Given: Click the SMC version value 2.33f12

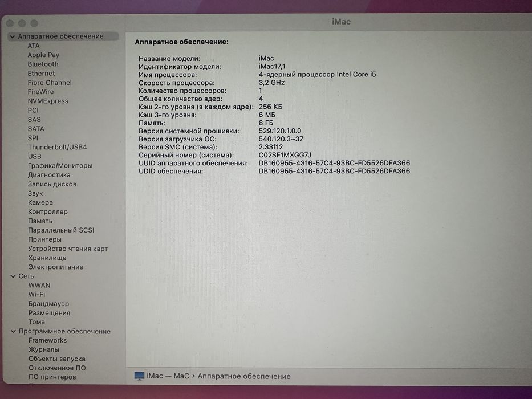Looking at the screenshot, I should click(271, 147).
